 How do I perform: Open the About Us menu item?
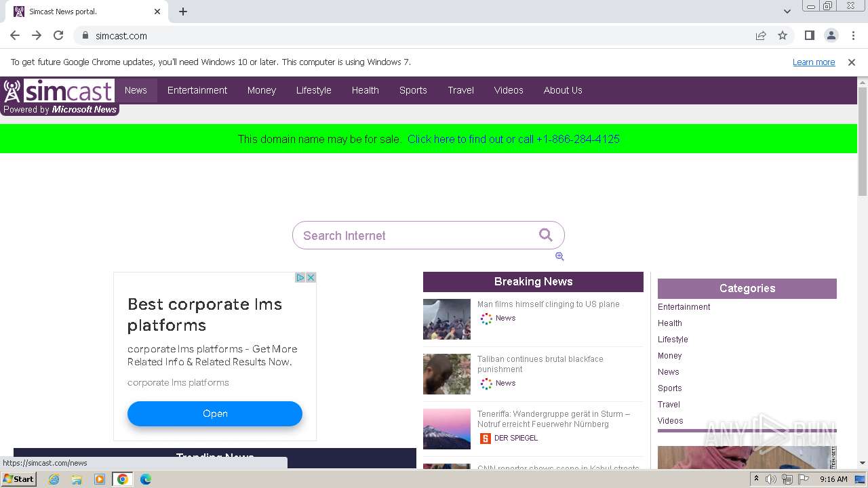pos(563,90)
